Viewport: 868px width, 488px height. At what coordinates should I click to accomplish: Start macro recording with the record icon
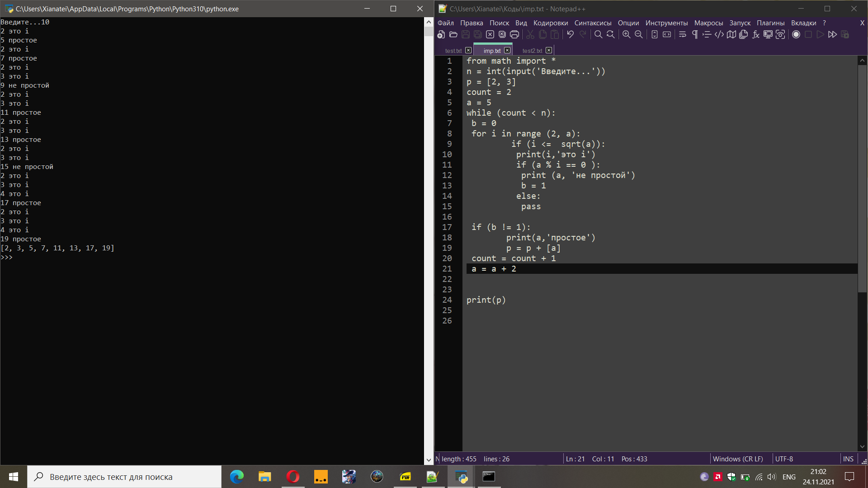pyautogui.click(x=796, y=35)
